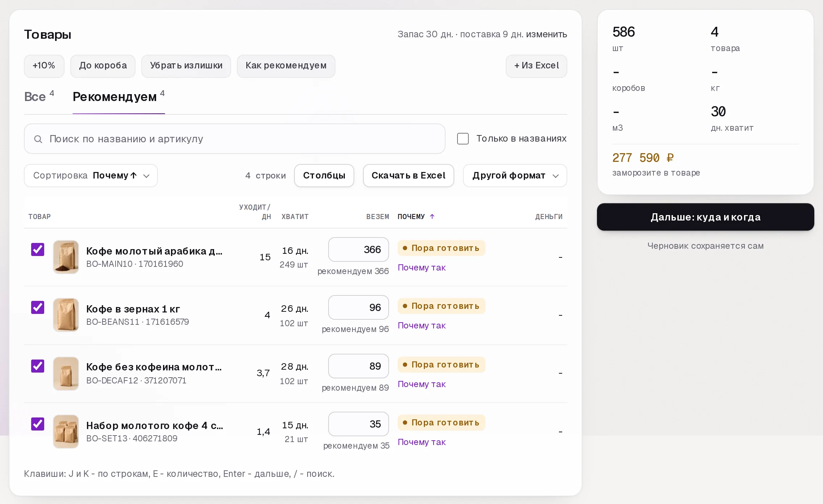Select the Рекомендуем tab
The width and height of the screenshot is (823, 504).
(119, 97)
